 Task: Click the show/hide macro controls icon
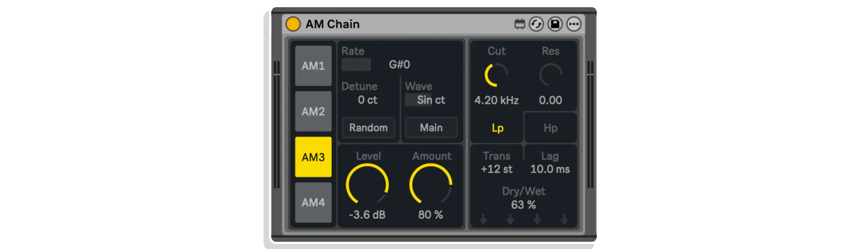[x=519, y=24]
